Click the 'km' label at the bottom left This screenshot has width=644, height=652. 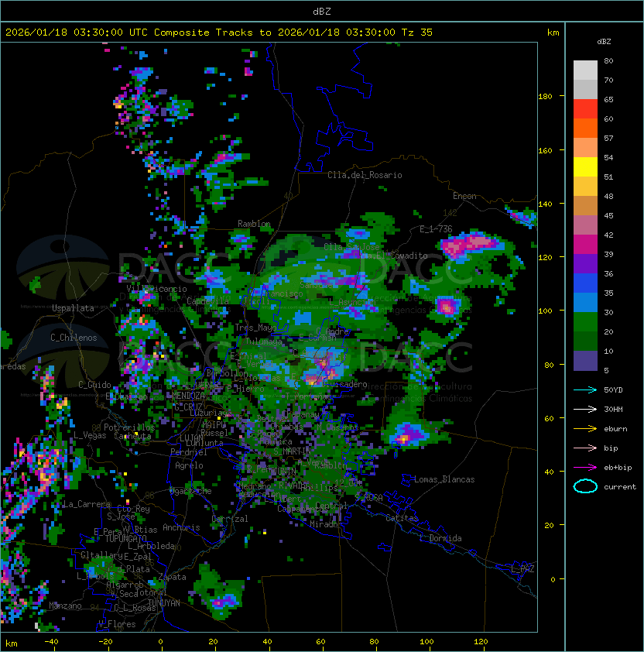(x=12, y=643)
